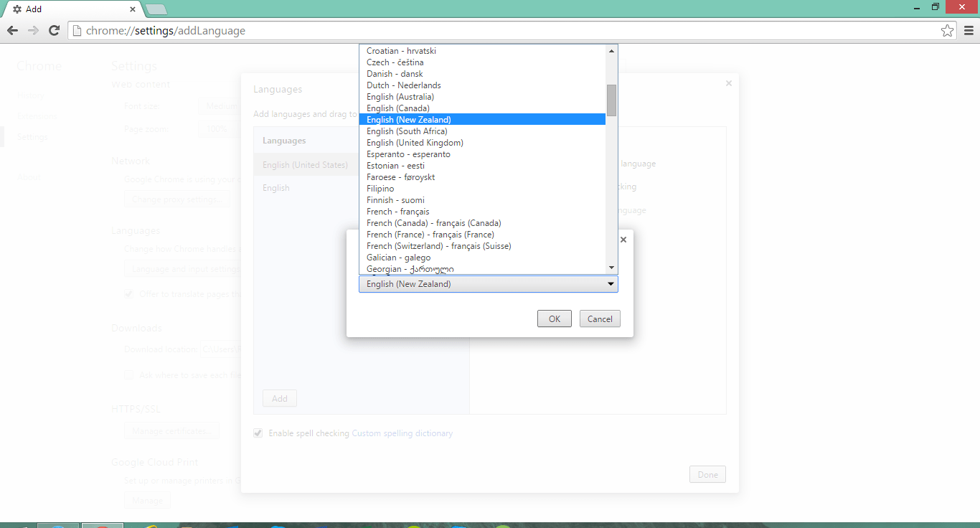Go forward with the browser forward arrow

click(33, 31)
